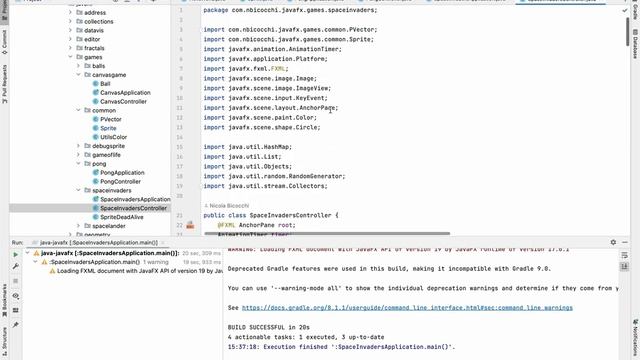
Task: Click the inspections checkmark in editor corner
Action: pyautogui.click(x=624, y=10)
